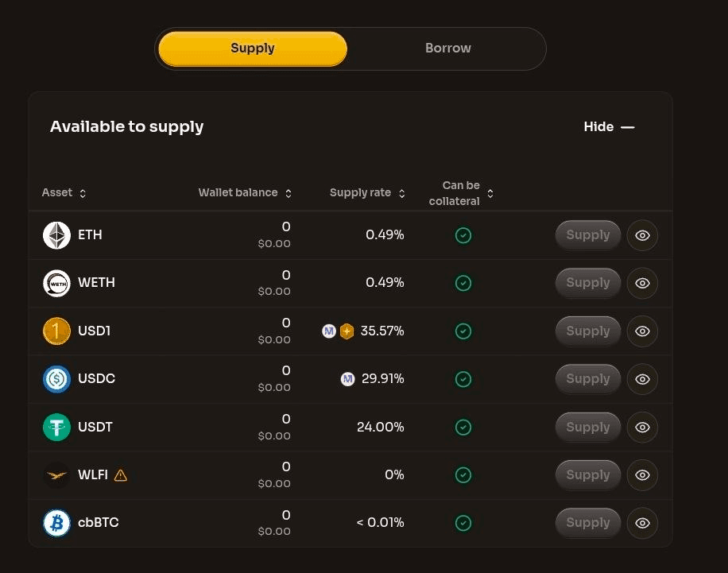This screenshot has height=573, width=728.
Task: Click the orange rewards badge beside USD1 rate
Action: tap(347, 331)
